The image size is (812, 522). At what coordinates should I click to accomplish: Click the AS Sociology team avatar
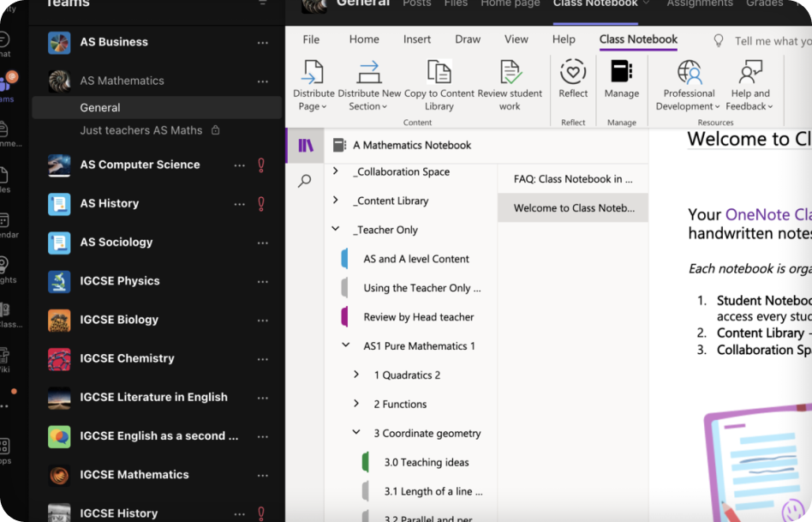[59, 243]
